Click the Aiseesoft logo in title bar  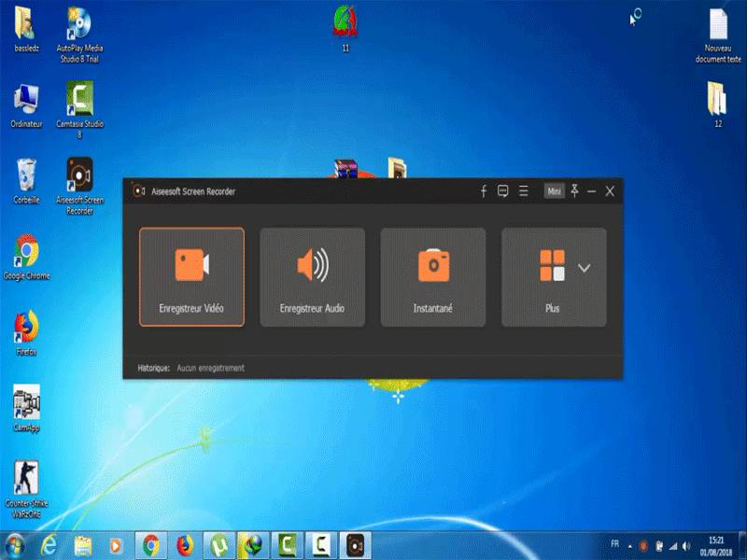(138, 191)
